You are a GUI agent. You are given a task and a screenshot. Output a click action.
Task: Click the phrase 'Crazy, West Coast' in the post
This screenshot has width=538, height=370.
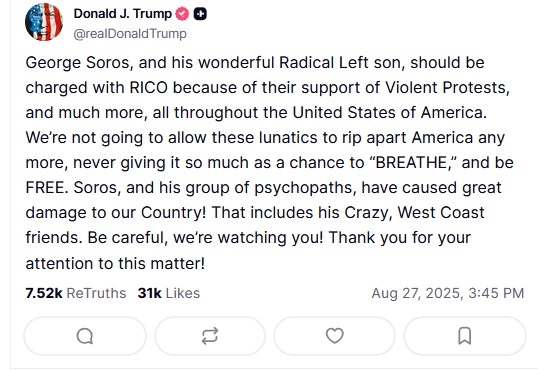(414, 213)
